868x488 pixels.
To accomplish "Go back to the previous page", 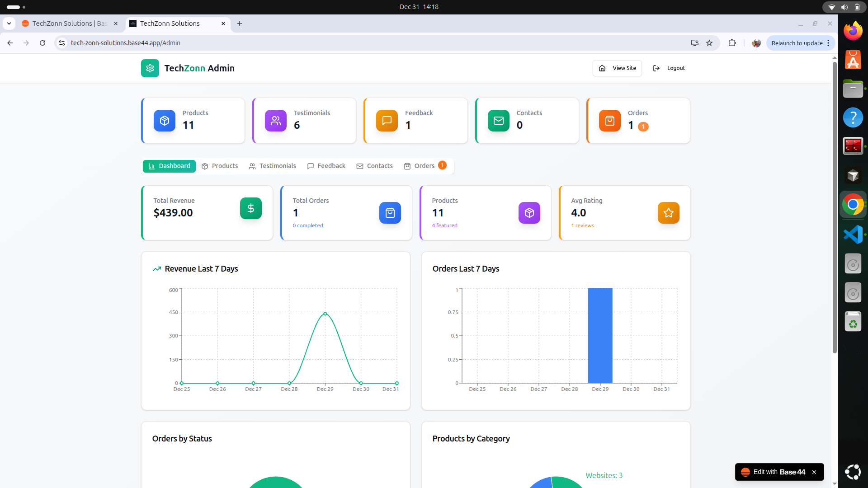I will click(10, 43).
